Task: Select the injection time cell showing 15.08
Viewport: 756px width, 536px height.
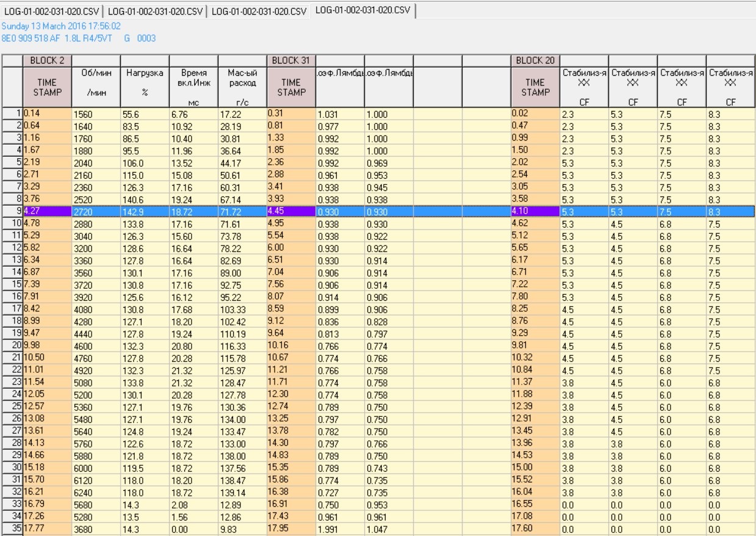Action: [x=194, y=175]
